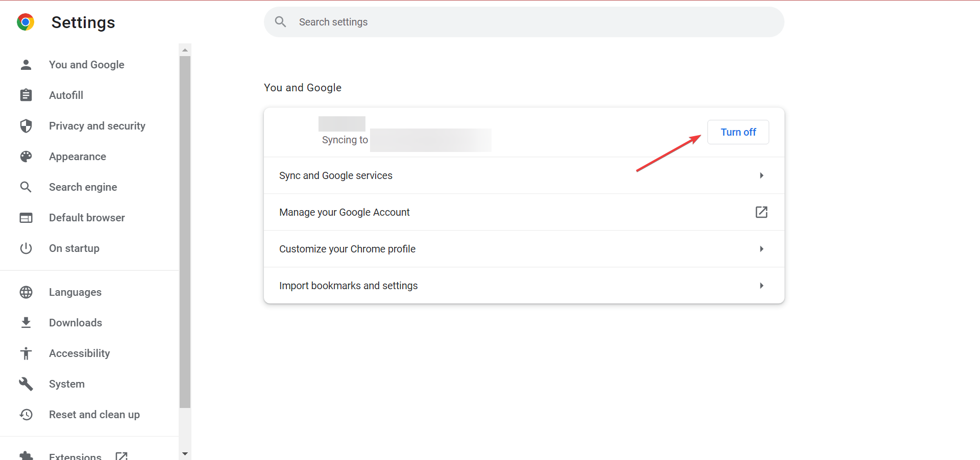The image size is (980, 460).
Task: Click the accessibility figure icon
Action: click(x=26, y=353)
